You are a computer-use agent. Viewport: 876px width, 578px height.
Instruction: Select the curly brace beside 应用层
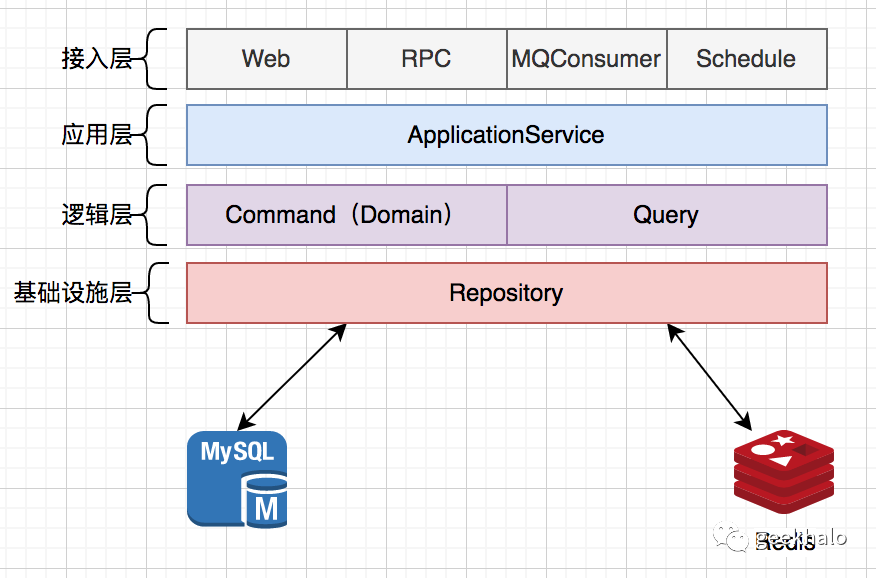pyautogui.click(x=151, y=135)
